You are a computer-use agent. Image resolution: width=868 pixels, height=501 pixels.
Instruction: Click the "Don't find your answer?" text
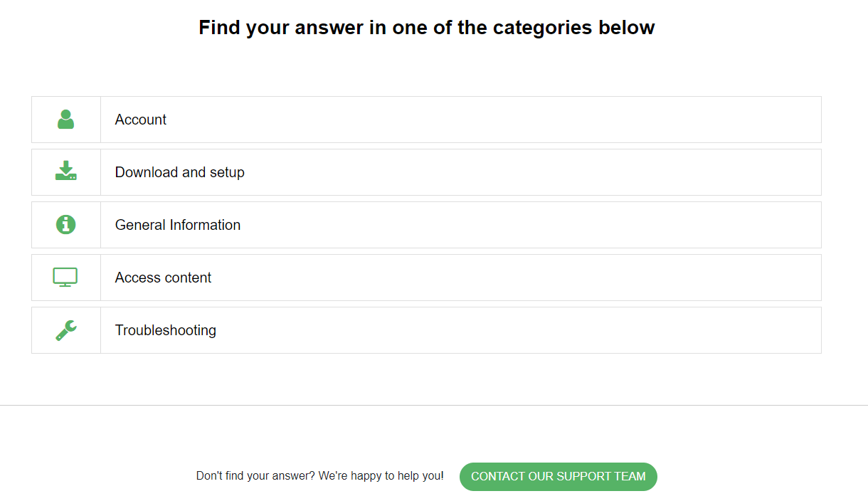[255, 476]
